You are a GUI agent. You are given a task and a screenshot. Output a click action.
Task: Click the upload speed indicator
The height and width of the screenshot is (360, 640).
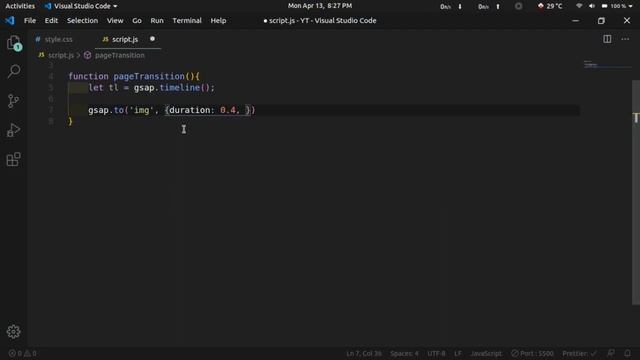(x=489, y=7)
